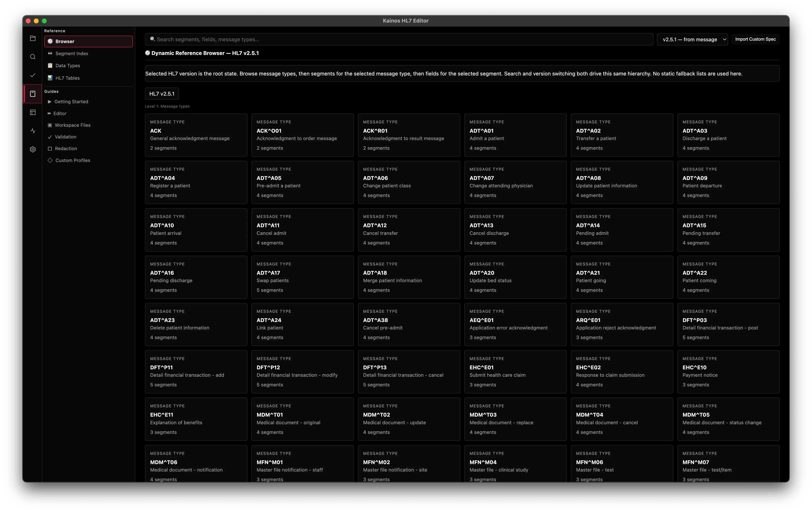Open the DFT^P12 transaction modify card
This screenshot has height=512, width=812.
point(303,372)
